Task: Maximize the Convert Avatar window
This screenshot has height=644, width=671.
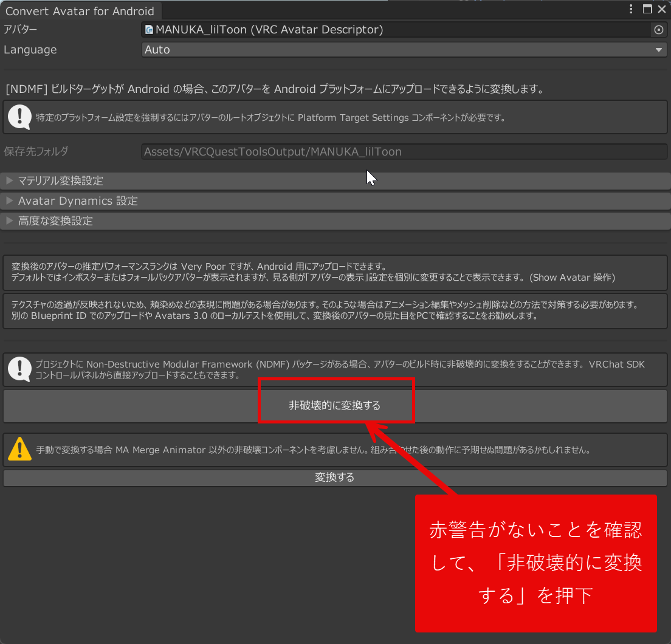Action: [647, 9]
